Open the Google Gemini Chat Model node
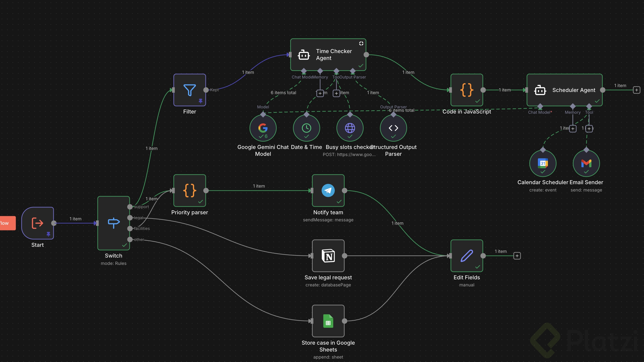644x362 pixels. click(x=263, y=128)
